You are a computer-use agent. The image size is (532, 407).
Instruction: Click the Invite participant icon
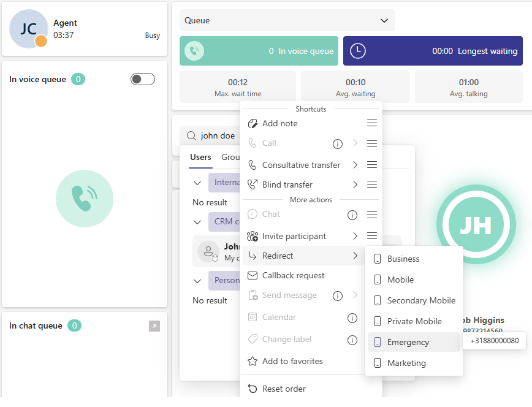tap(253, 236)
